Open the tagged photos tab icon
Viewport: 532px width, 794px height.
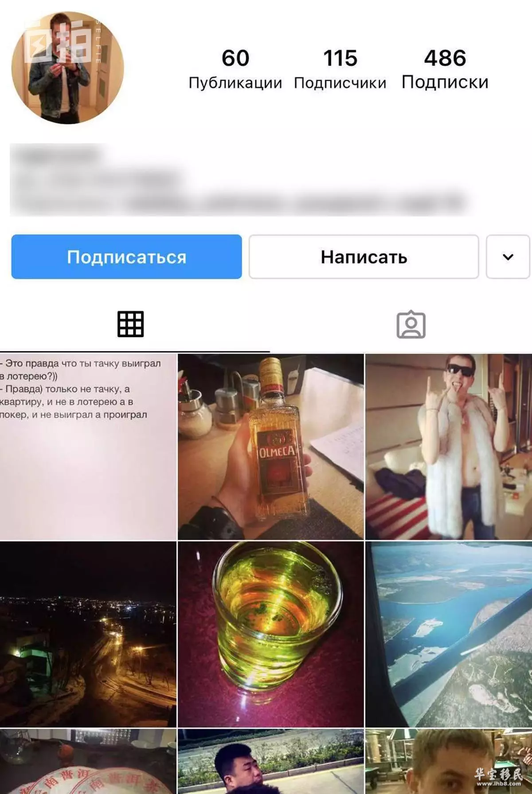[411, 325]
